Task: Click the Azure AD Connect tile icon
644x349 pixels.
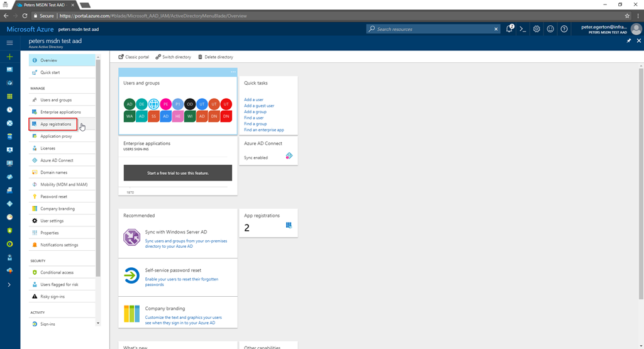Action: [289, 156]
